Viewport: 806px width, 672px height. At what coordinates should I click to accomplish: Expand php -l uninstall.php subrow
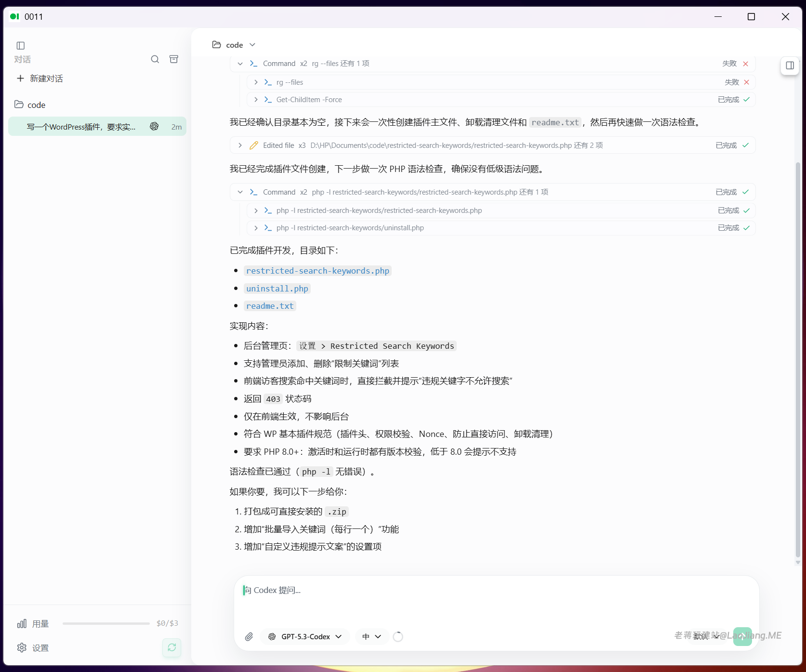[x=256, y=228]
